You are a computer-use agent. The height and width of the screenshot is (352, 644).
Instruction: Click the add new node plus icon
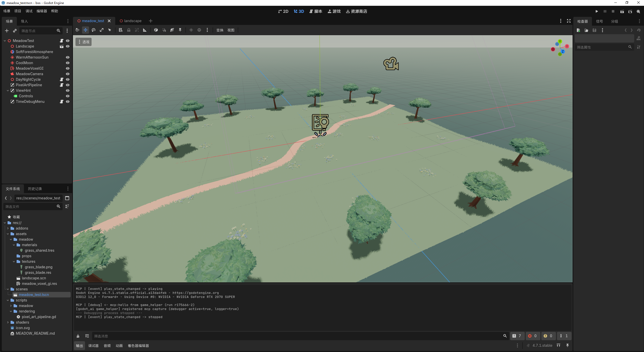7,31
